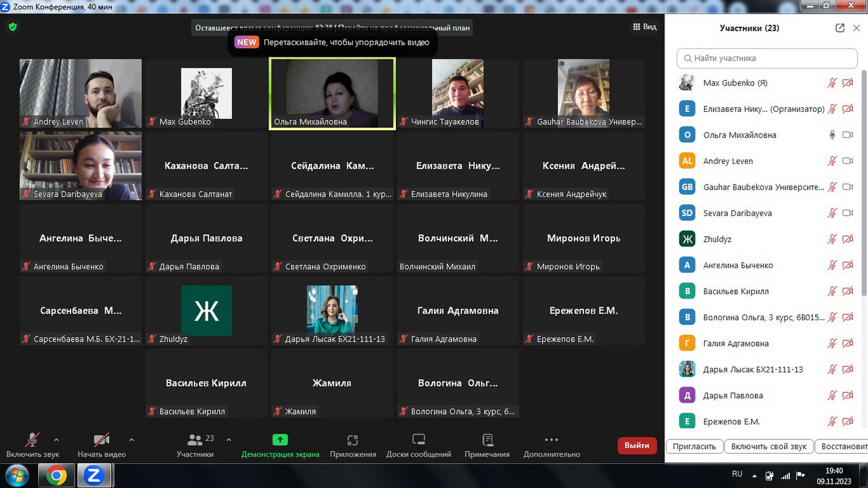Image resolution: width=868 pixels, height=488 pixels.
Task: Click the Zoom taskbar icon
Action: [x=94, y=476]
